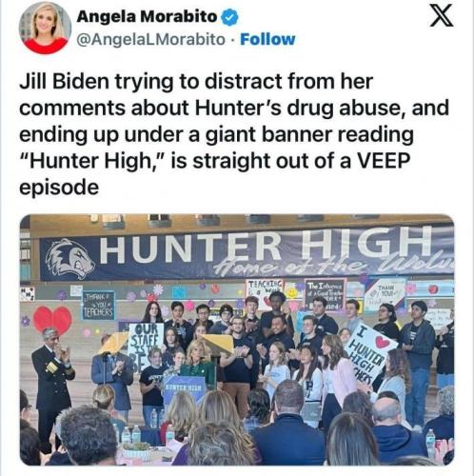Open the embedded event photo

[237, 340]
